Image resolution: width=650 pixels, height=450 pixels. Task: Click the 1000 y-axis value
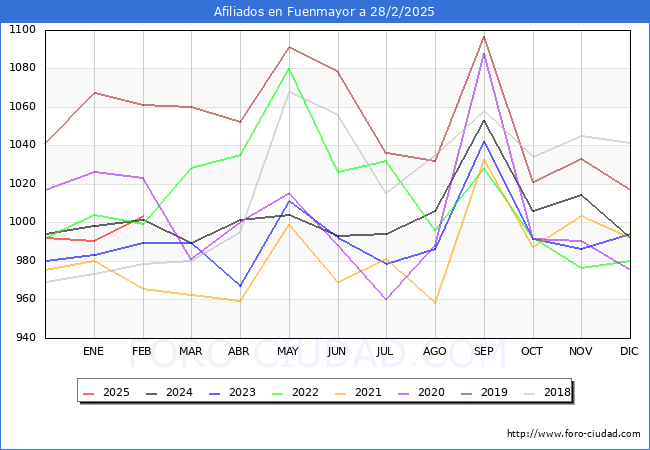[23, 222]
